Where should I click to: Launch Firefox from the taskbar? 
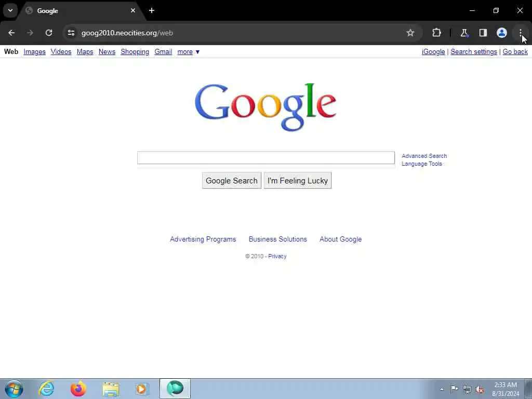click(78, 389)
